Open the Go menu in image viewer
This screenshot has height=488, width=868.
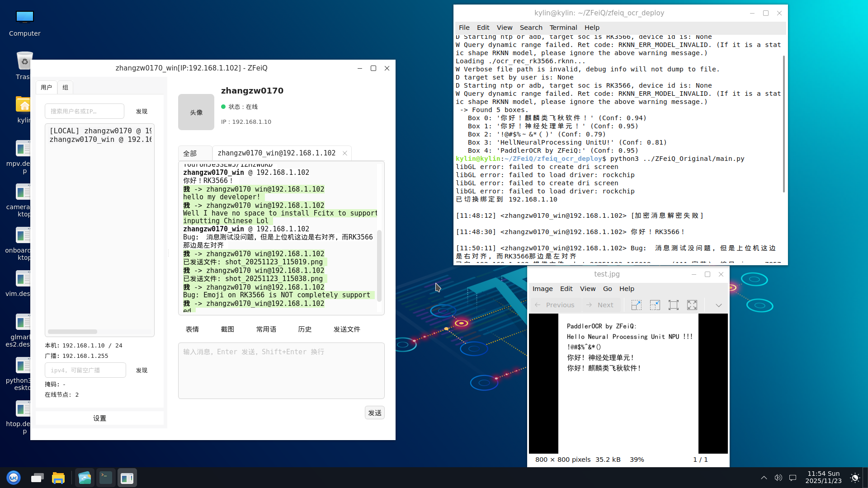(607, 289)
